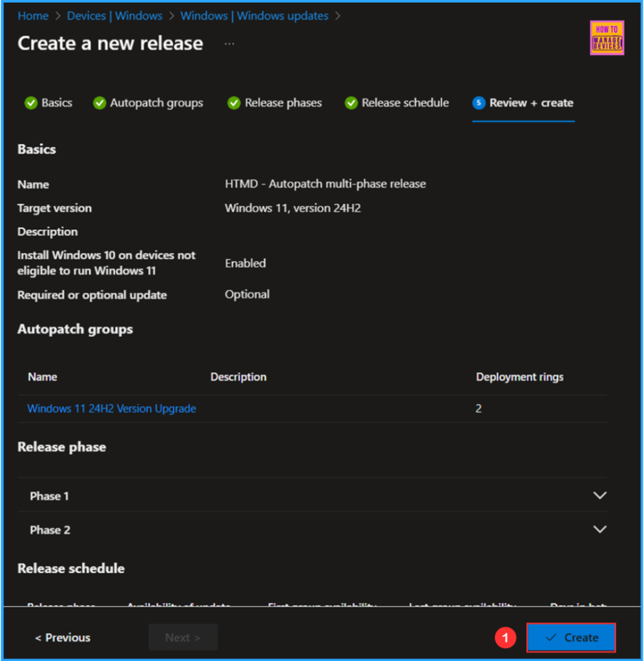Viewport: 644px width, 661px height.
Task: Click the Windows 11, version 24H2 value
Action: click(293, 208)
